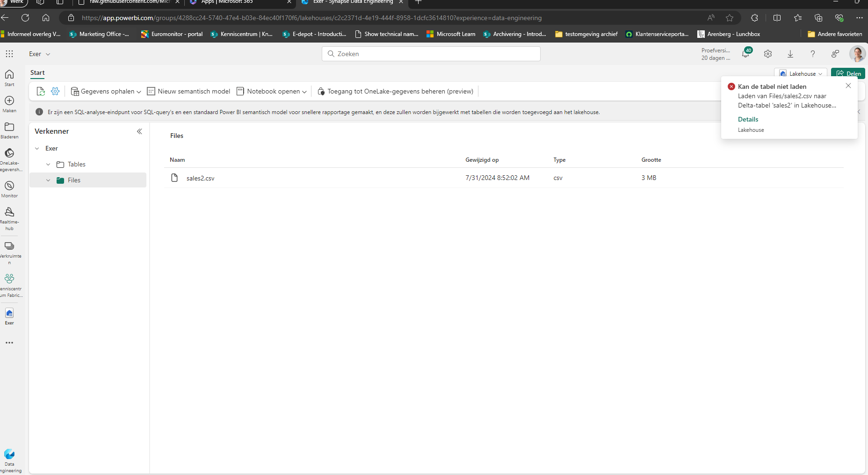Click the Zoeken search box
This screenshot has height=475, width=868.
coord(431,54)
